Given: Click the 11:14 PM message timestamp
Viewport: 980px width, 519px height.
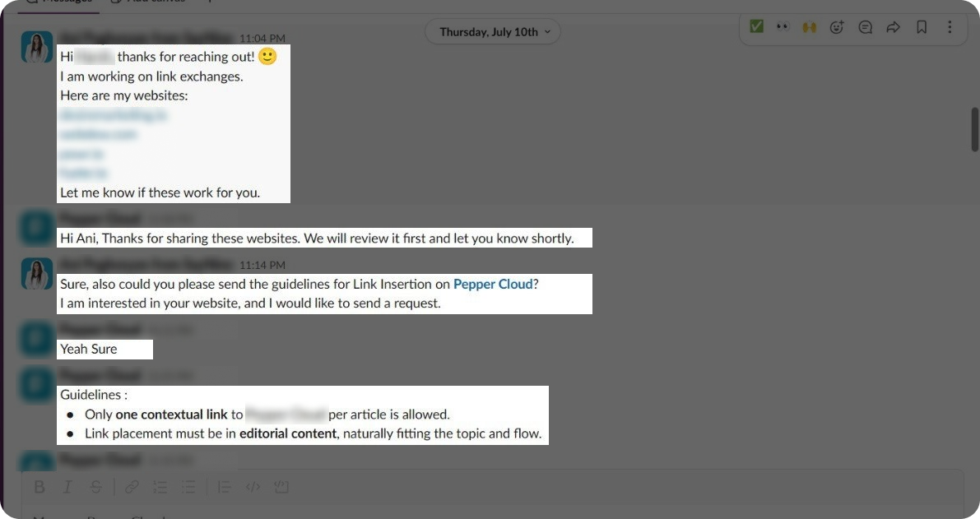Looking at the screenshot, I should [x=262, y=265].
